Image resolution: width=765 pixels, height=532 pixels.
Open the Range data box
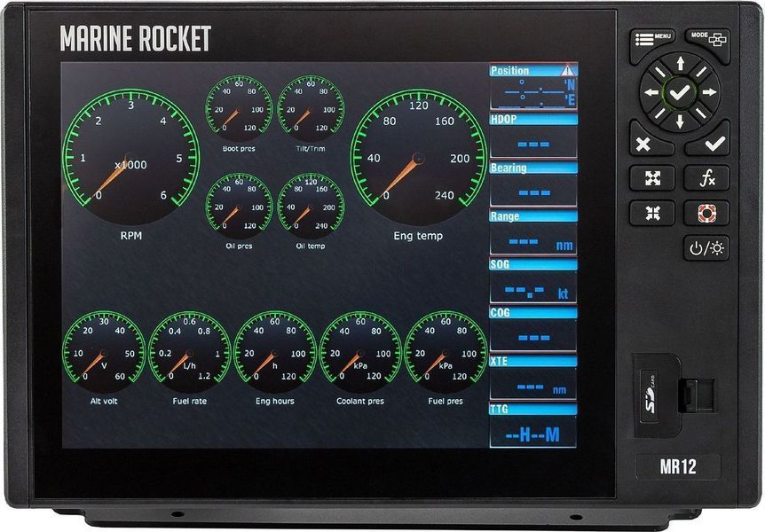tap(533, 232)
